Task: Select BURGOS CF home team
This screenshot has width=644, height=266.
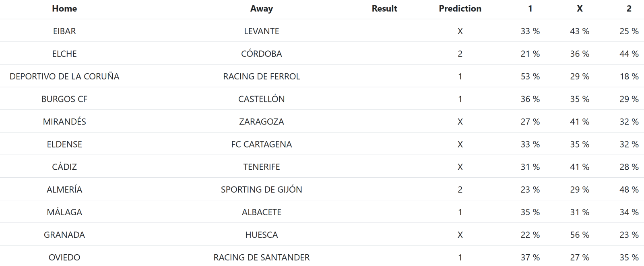Action: pos(64,99)
